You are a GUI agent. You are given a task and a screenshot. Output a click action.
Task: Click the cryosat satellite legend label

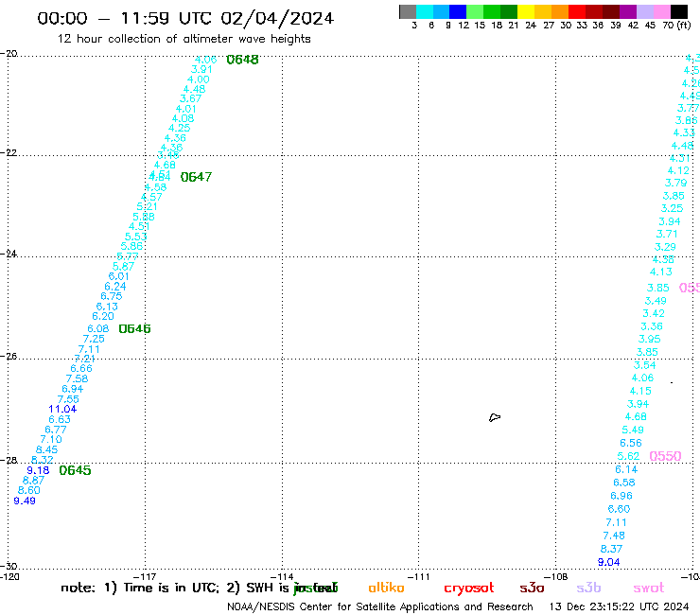469,588
